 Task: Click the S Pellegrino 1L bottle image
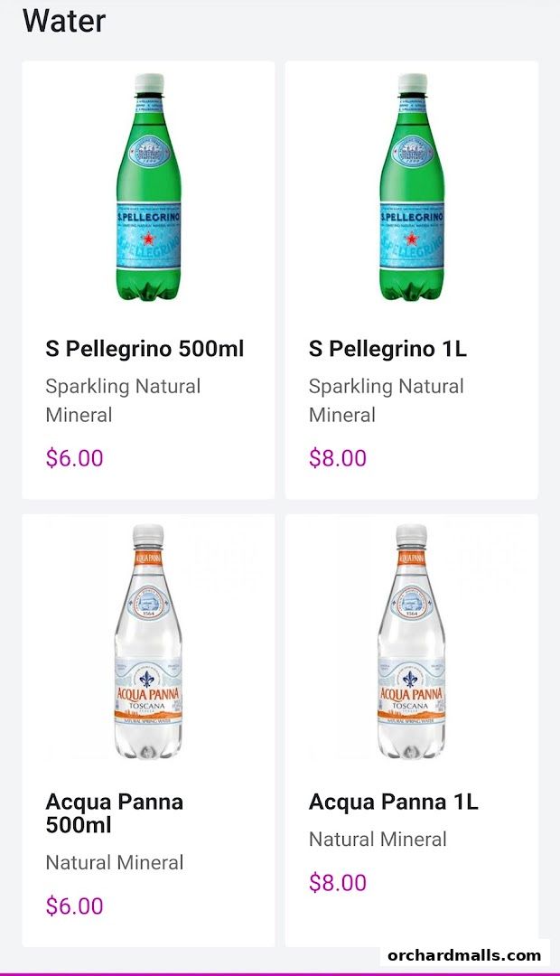tap(411, 188)
